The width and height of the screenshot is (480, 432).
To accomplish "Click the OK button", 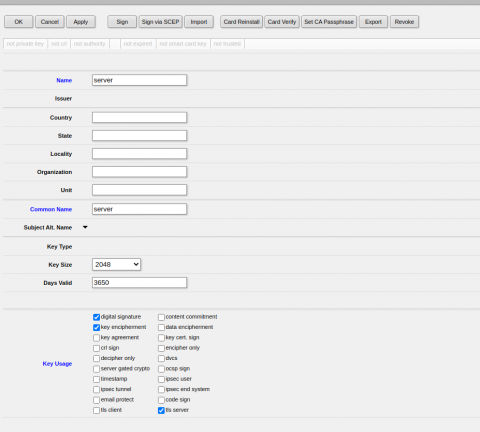I will [19, 22].
